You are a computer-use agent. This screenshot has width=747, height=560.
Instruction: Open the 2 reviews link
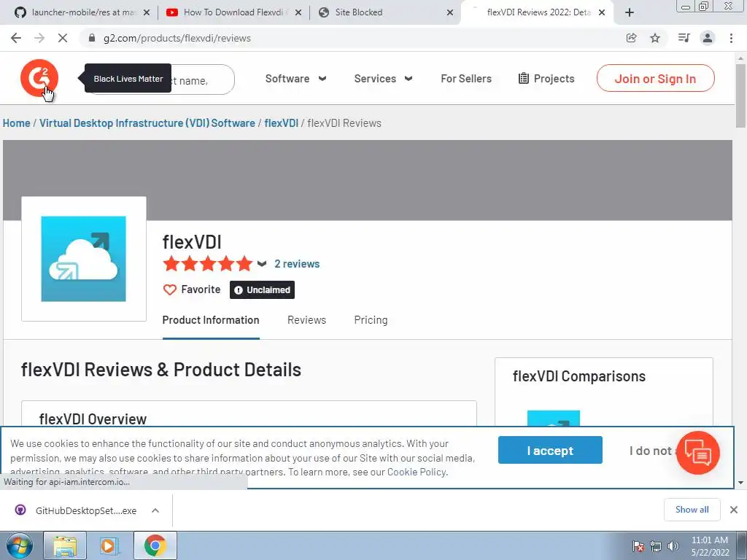297,264
